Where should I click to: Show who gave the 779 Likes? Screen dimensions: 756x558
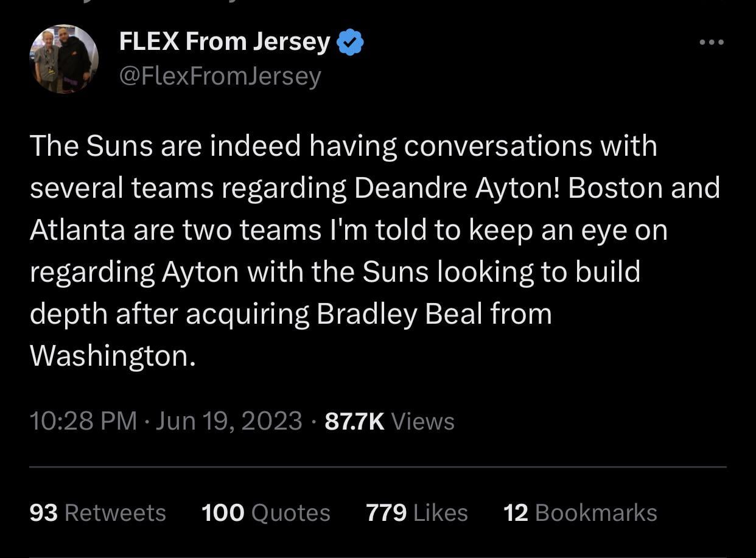[x=416, y=512]
